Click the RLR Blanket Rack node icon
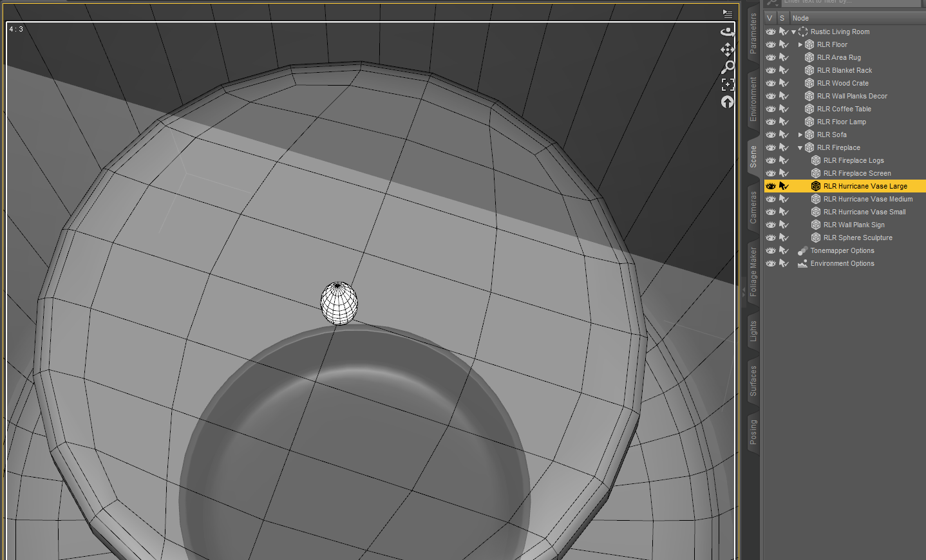This screenshot has height=560, width=926. click(x=809, y=70)
